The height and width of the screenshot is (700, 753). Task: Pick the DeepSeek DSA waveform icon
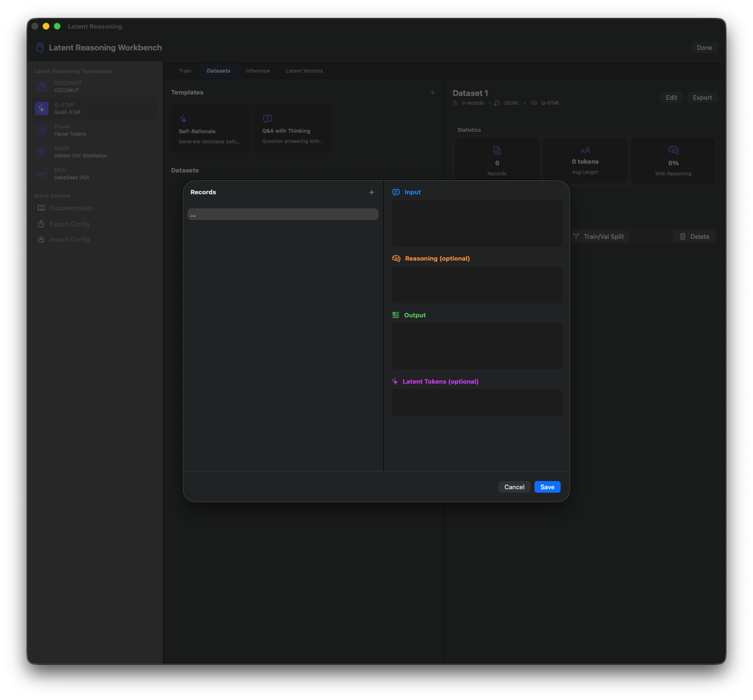click(42, 173)
